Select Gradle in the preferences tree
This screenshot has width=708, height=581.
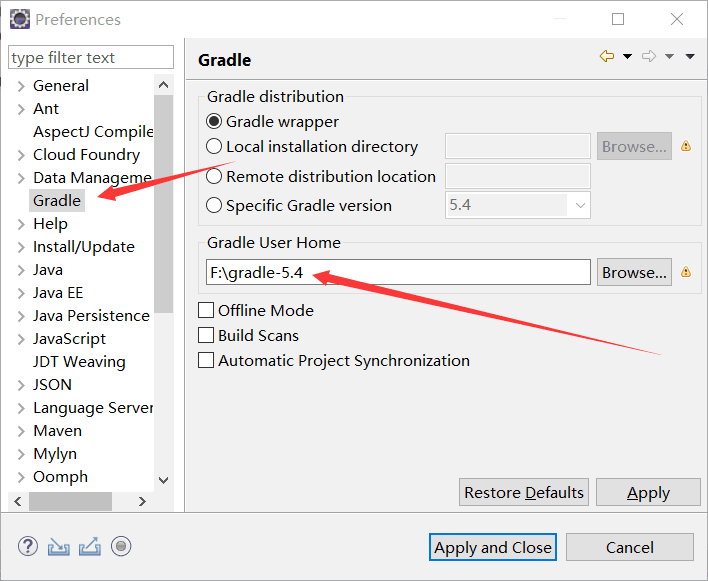pyautogui.click(x=57, y=200)
